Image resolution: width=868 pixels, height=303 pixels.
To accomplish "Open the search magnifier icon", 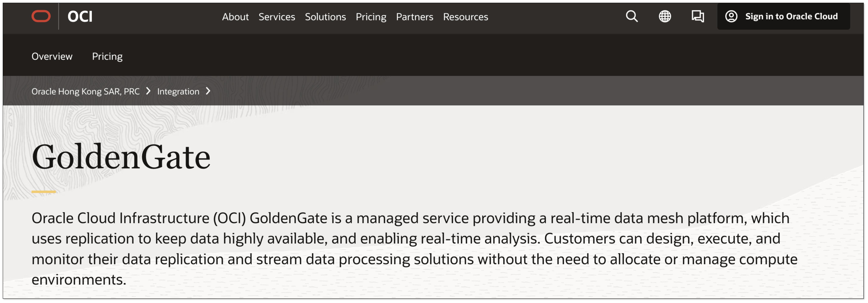I will [x=632, y=16].
